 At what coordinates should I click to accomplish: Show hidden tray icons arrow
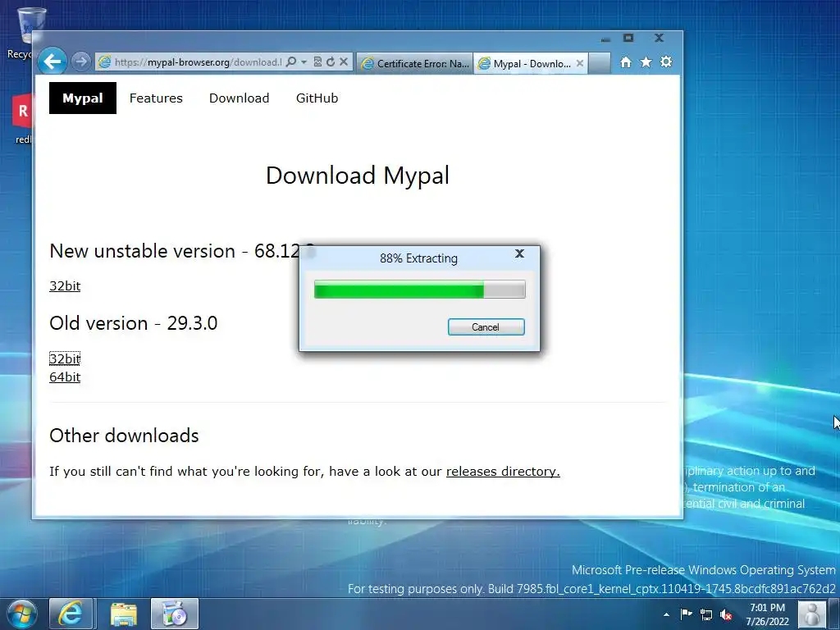pyautogui.click(x=666, y=614)
